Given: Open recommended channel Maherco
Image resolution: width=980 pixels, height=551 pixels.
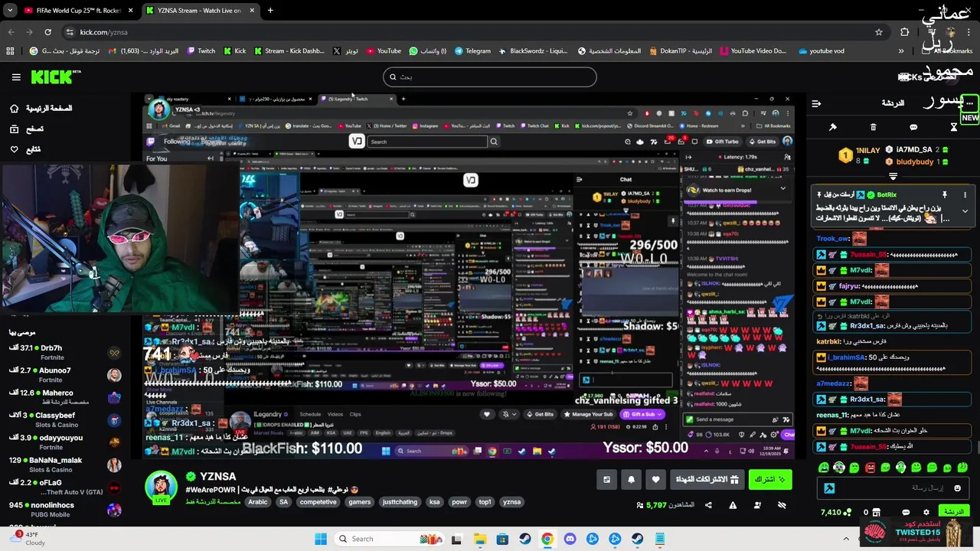Looking at the screenshot, I should point(65,398).
